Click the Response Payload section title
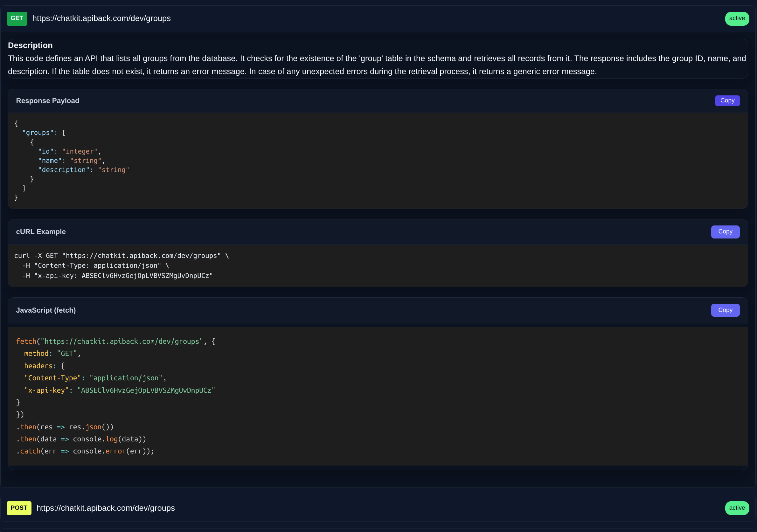Screen dimensions: 757x532 click(x=47, y=100)
